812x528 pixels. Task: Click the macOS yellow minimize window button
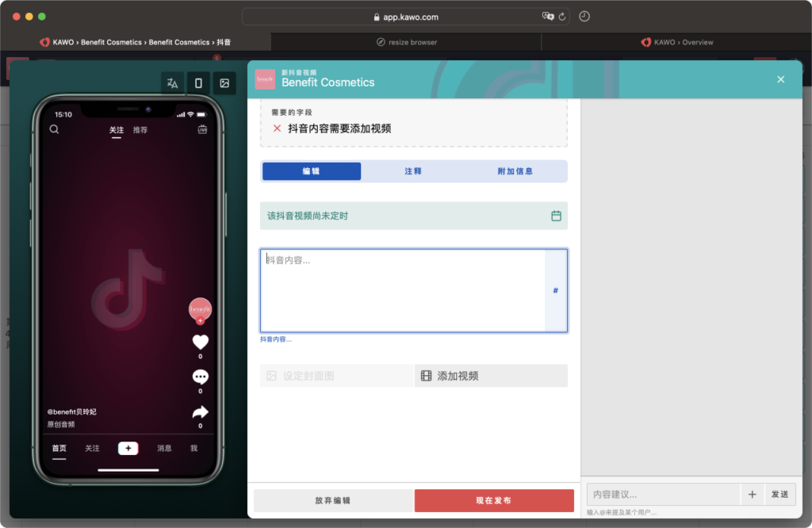click(x=29, y=17)
